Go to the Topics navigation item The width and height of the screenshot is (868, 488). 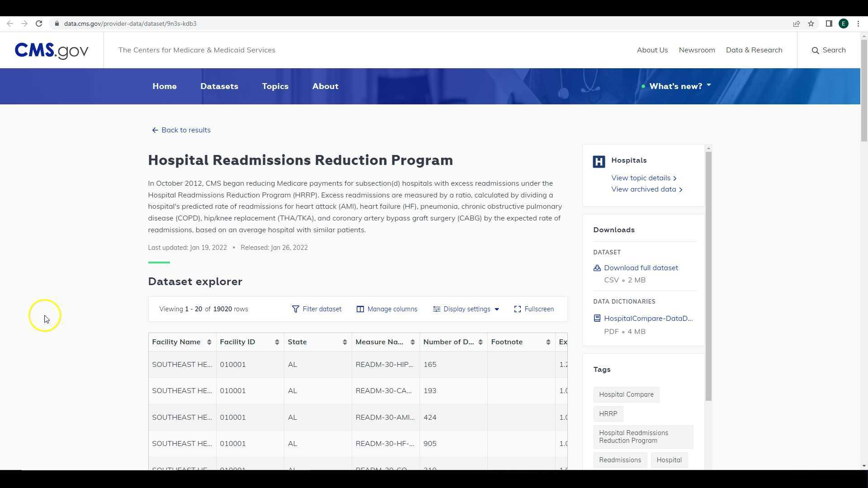[275, 86]
